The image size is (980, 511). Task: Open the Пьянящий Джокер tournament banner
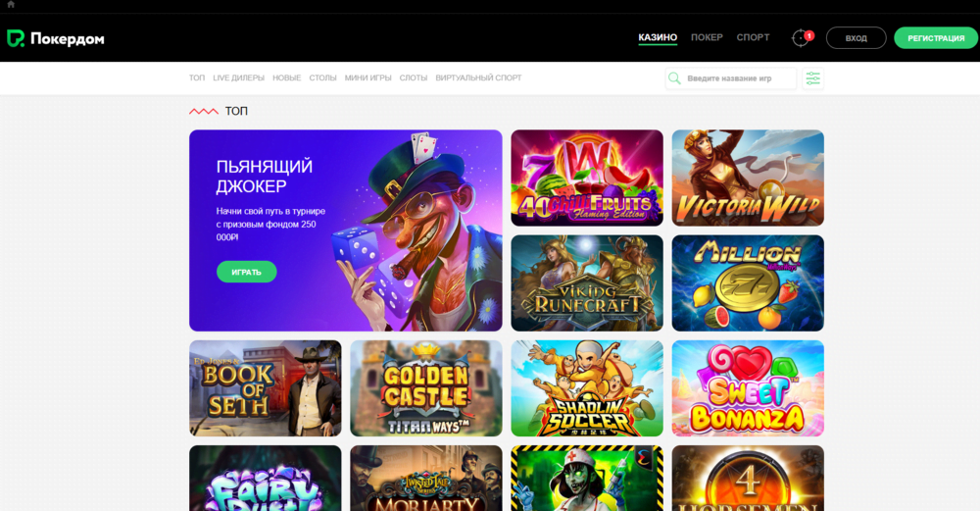coord(346,230)
